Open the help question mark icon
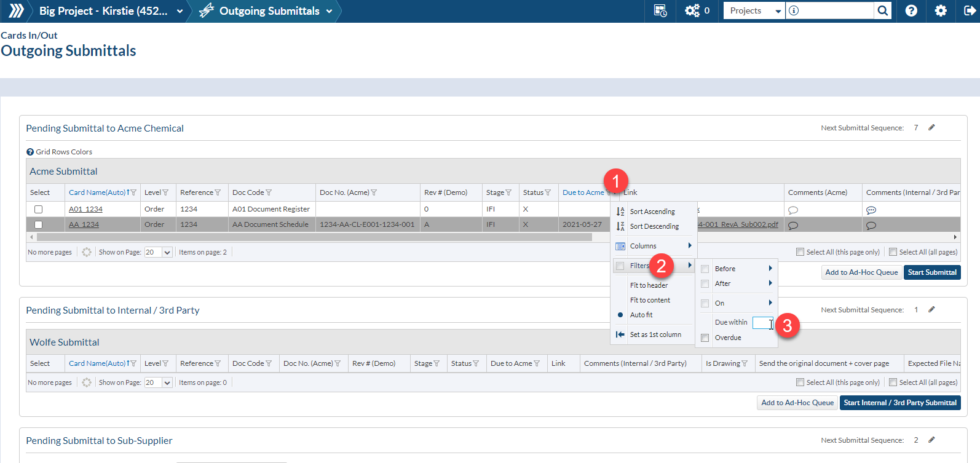The height and width of the screenshot is (463, 980). 911,10
